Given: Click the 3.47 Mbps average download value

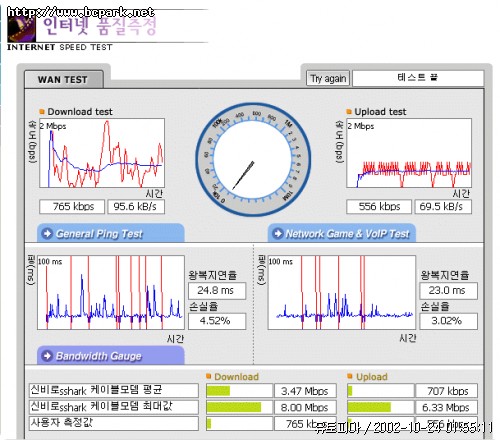Looking at the screenshot, I should (x=305, y=391).
